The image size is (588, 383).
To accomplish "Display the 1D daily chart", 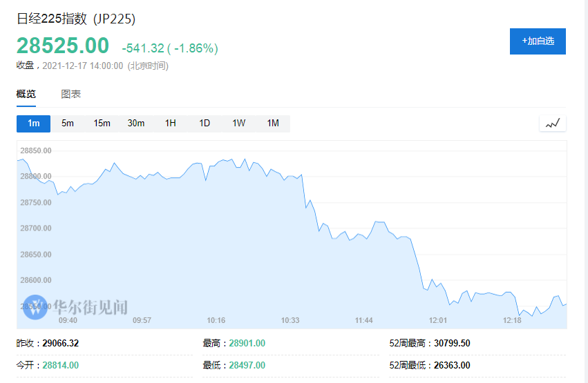I will click(x=205, y=124).
